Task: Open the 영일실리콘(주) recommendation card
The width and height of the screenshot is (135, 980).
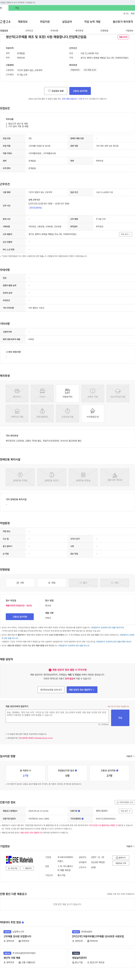Action: pos(102,958)
